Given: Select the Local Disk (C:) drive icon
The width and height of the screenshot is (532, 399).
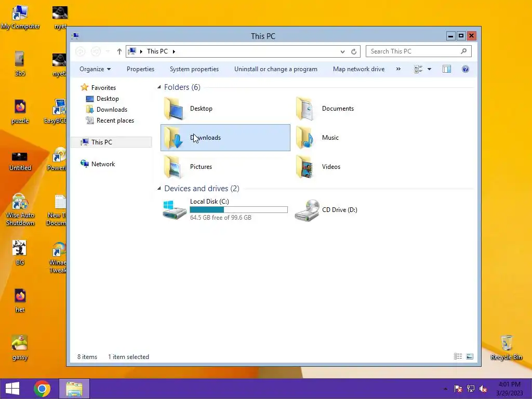Looking at the screenshot, I should point(175,209).
